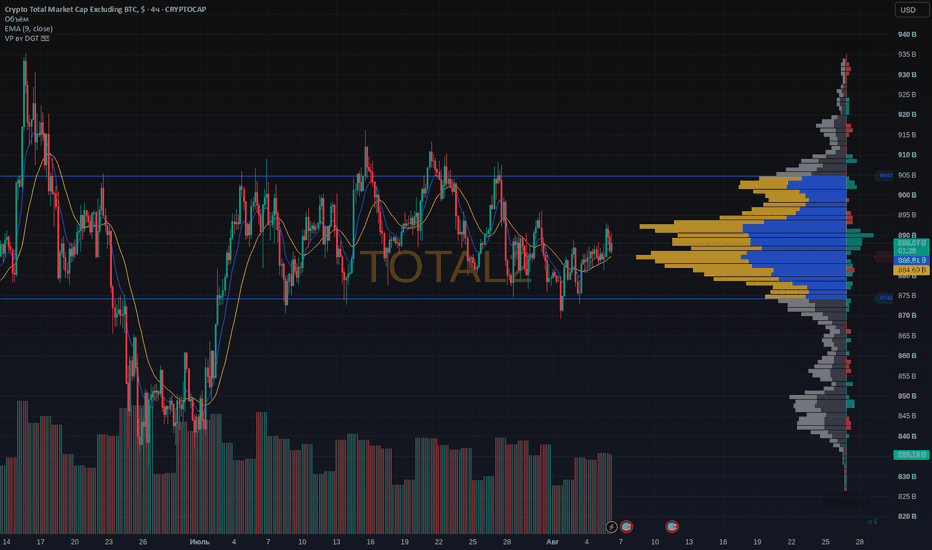Select the Объём indicator legend
The height and width of the screenshot is (550, 932).
[17, 19]
